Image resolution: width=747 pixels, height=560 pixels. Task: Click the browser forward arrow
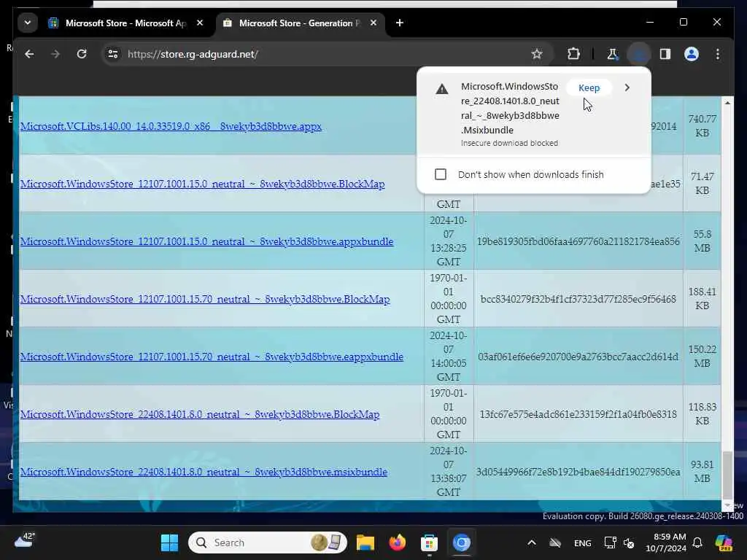(55, 54)
